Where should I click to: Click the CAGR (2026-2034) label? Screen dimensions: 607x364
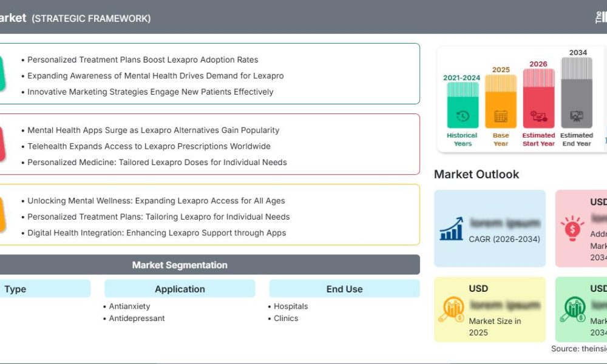click(504, 239)
